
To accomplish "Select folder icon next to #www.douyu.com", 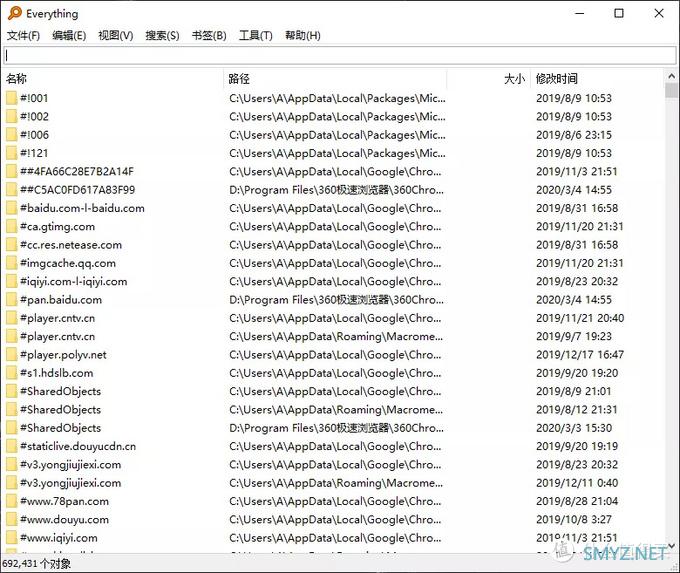I will 11,519.
